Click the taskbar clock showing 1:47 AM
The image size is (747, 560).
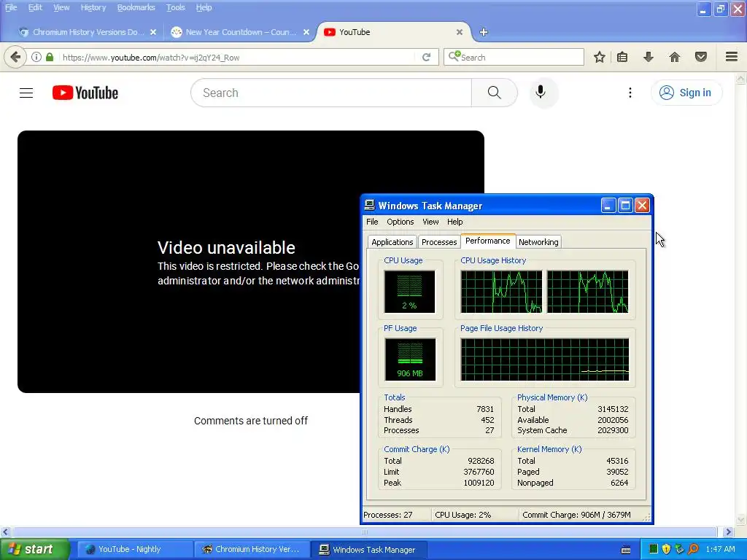coord(720,549)
